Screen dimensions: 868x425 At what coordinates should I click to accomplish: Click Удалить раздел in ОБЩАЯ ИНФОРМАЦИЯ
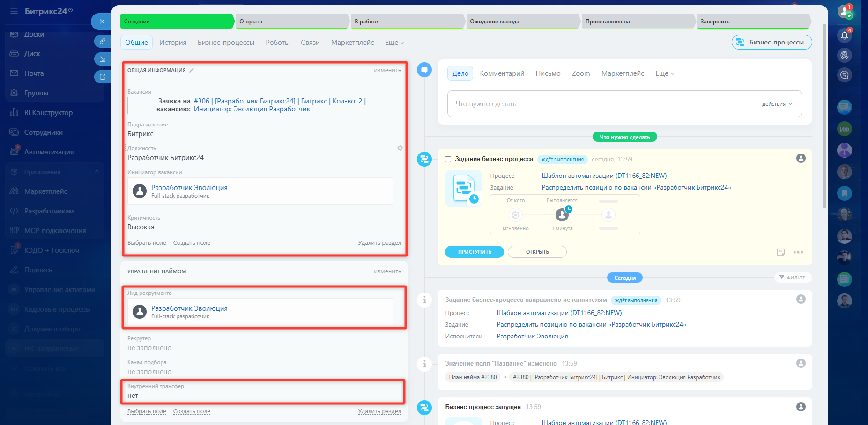[x=379, y=243]
